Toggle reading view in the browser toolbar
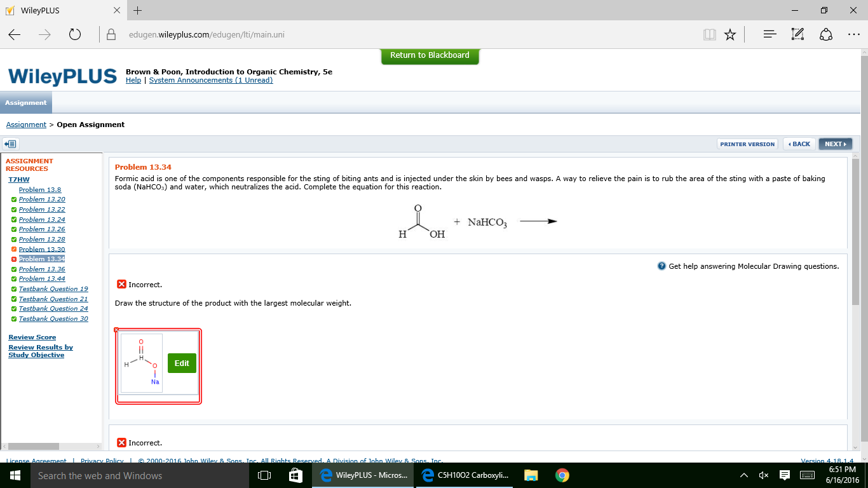Viewport: 868px width, 488px height. point(709,34)
